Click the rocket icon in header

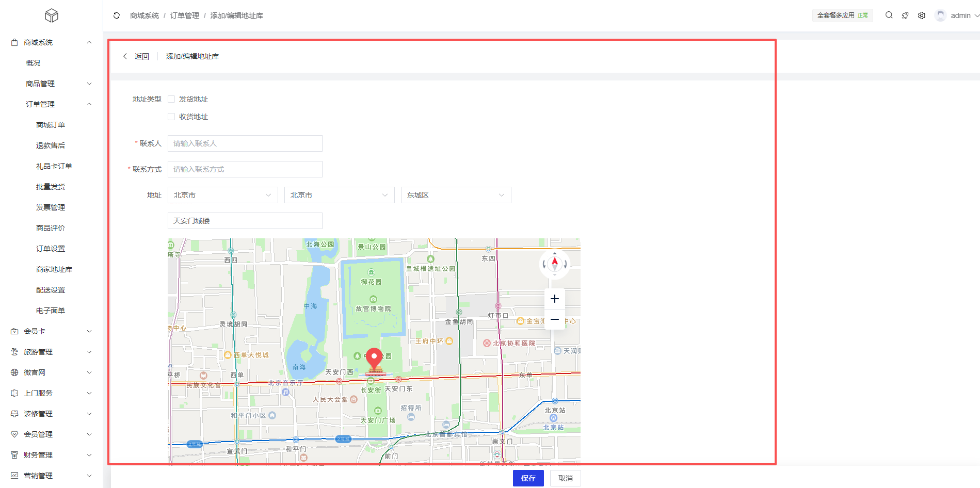(x=905, y=15)
